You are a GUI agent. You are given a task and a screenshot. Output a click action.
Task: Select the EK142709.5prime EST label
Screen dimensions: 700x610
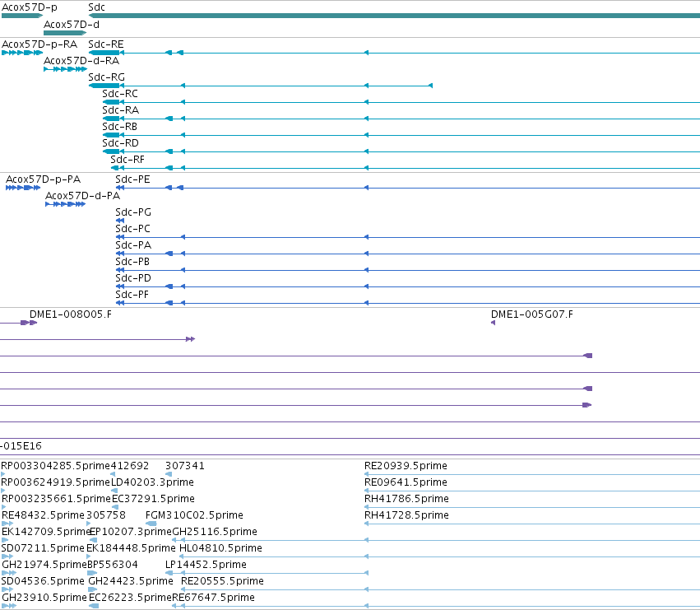tap(46, 532)
